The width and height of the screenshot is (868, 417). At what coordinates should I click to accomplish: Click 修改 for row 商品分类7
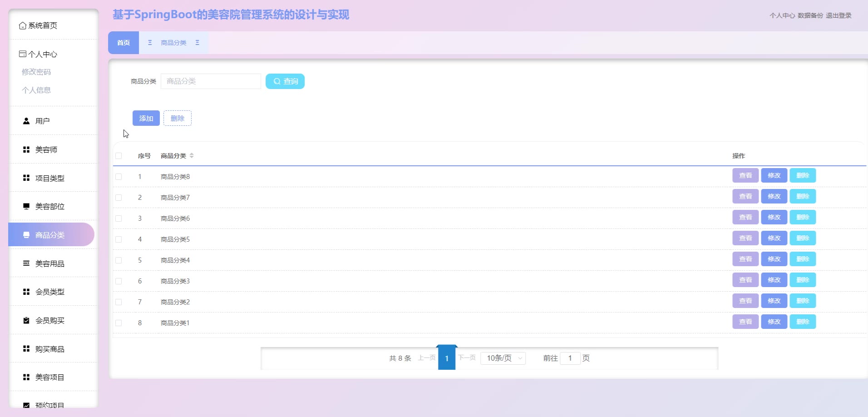tap(774, 196)
